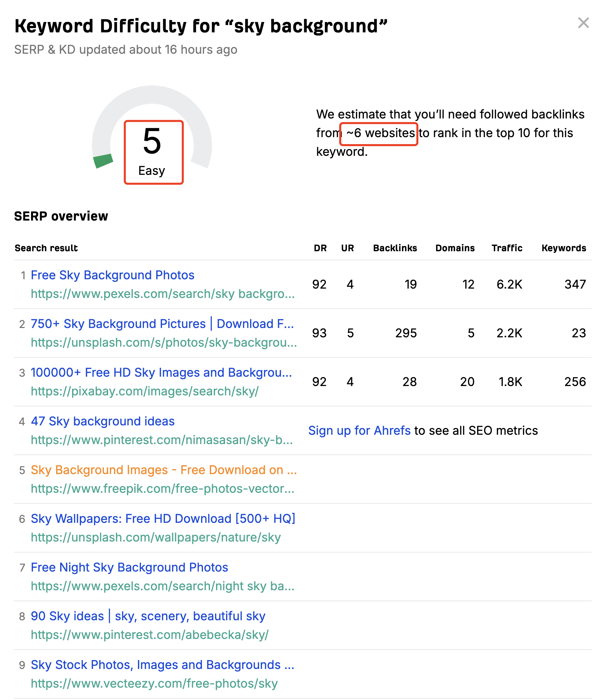Click the Backlinks column header

tap(395, 248)
